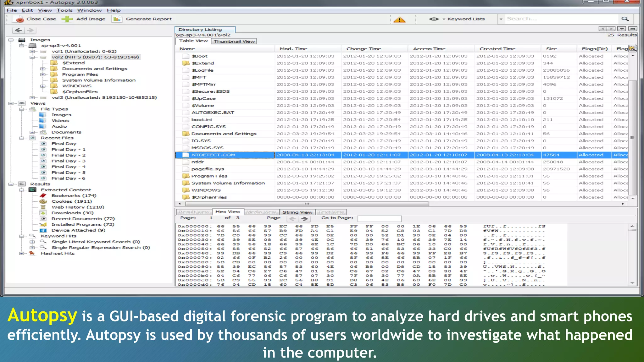Sort table by the Name column header
644x362 pixels.
pos(225,49)
